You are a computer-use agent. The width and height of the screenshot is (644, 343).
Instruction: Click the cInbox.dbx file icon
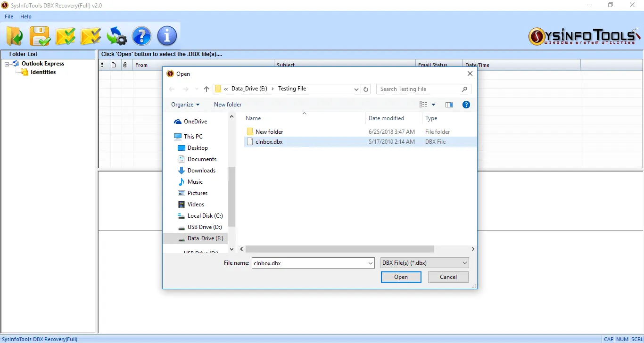point(250,141)
